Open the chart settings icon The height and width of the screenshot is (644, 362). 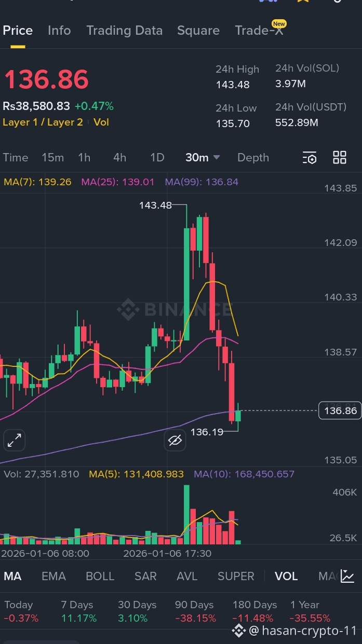310,158
